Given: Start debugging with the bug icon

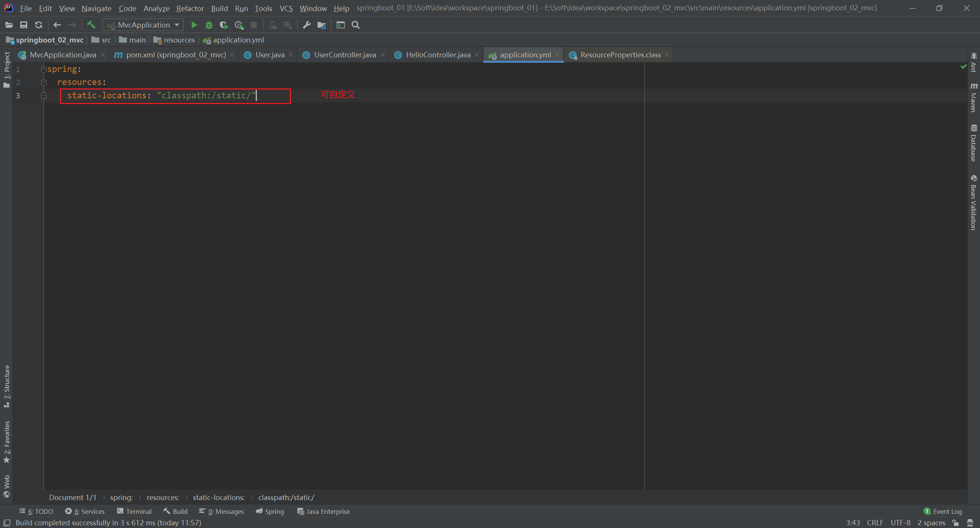Looking at the screenshot, I should pos(209,25).
